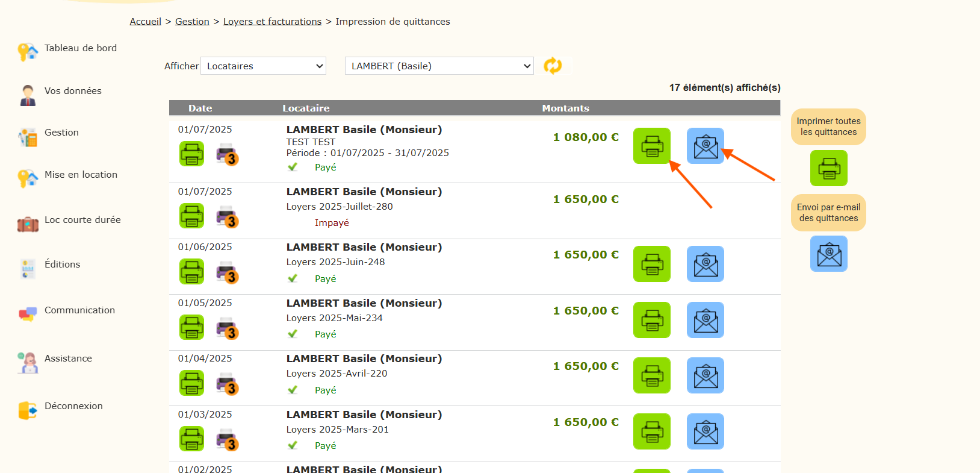
Task: Follow the Loyers et facturations breadcrumb link
Action: [x=272, y=22]
